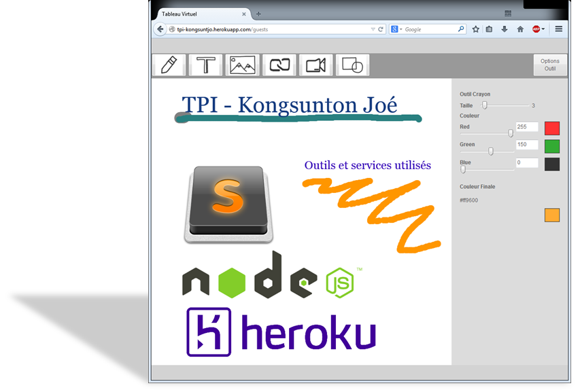Click the Options Outil button
The height and width of the screenshot is (392, 580).
point(549,65)
